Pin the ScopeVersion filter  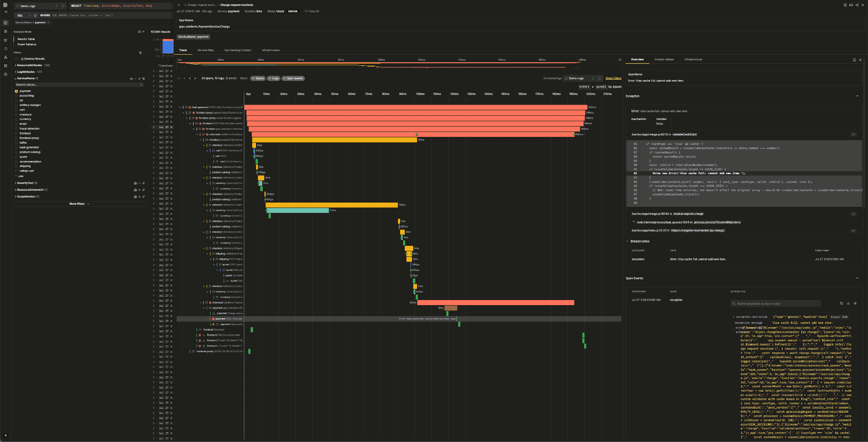pyautogui.click(x=144, y=197)
